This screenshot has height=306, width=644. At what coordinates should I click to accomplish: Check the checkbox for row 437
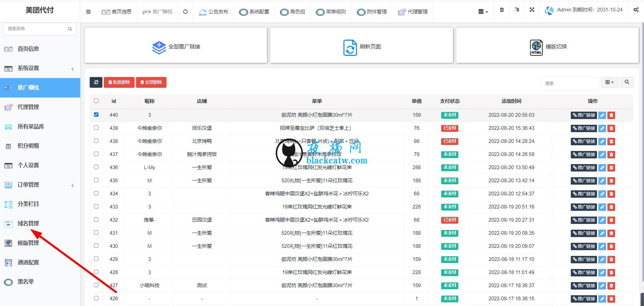(x=96, y=154)
